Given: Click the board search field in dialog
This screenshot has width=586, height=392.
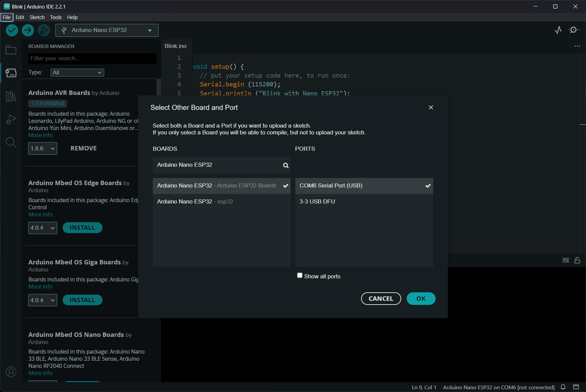Looking at the screenshot, I should (x=222, y=165).
